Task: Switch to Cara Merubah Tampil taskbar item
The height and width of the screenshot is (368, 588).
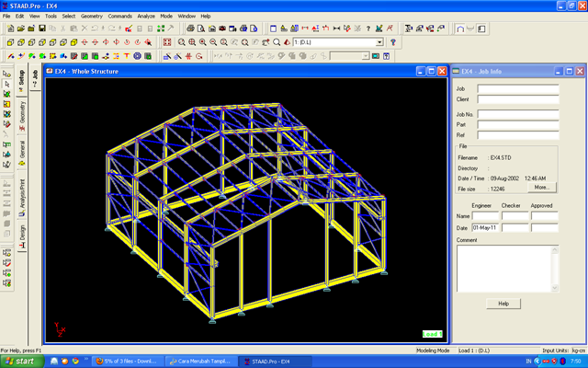Action: click(x=200, y=362)
